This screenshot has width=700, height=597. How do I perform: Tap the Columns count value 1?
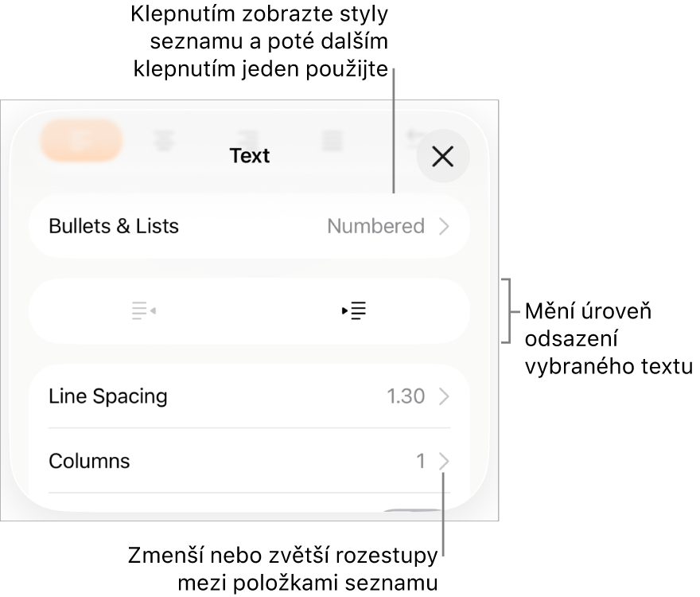421,461
